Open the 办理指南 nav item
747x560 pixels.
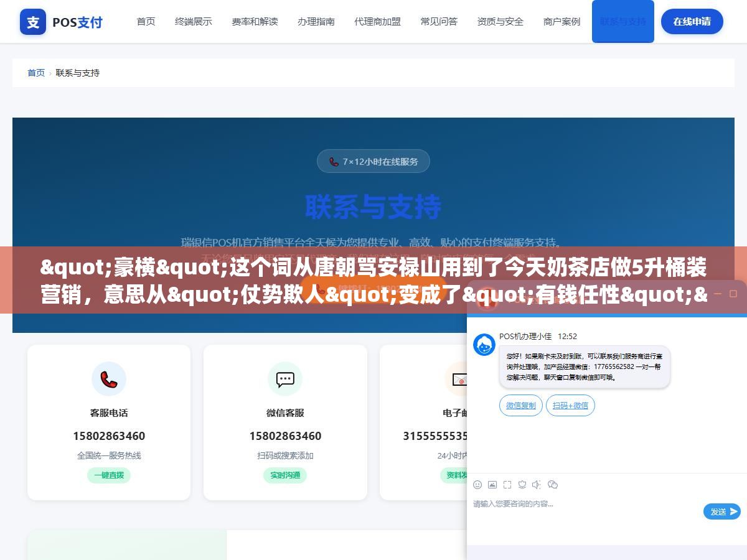pos(316,22)
